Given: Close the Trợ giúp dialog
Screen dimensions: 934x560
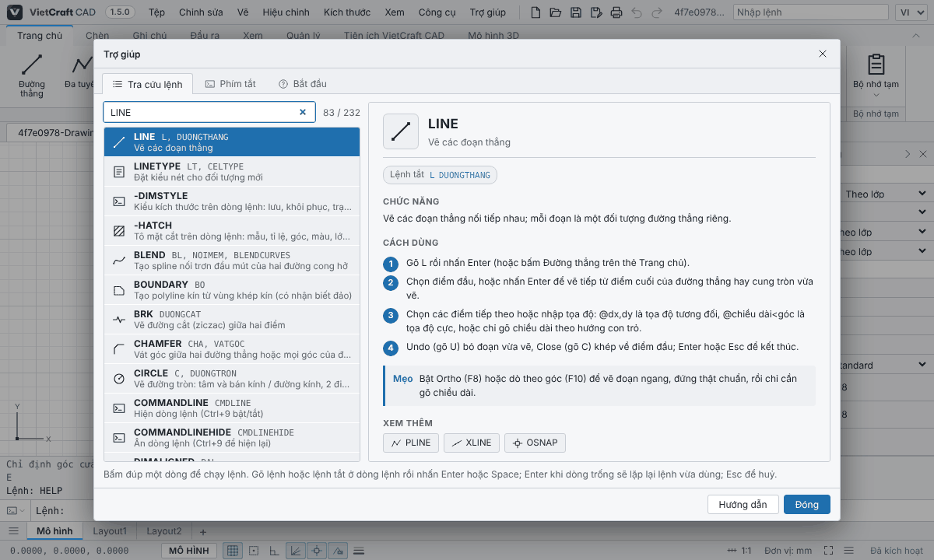Looking at the screenshot, I should [823, 54].
